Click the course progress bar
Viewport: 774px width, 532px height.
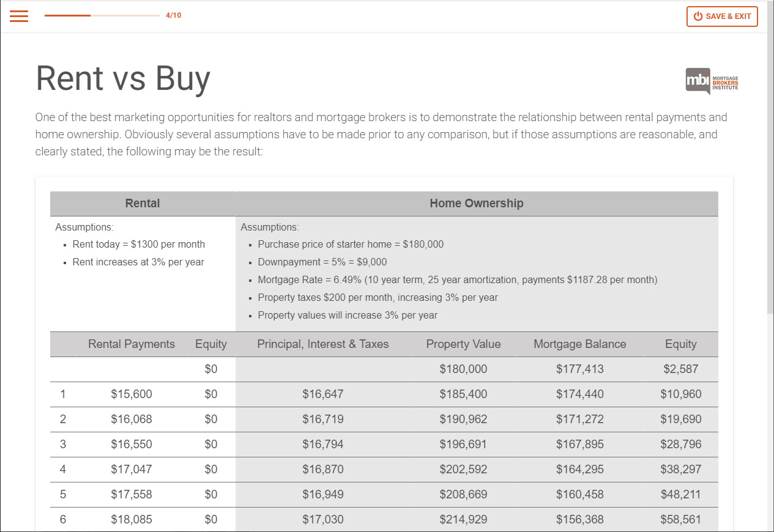click(x=102, y=15)
